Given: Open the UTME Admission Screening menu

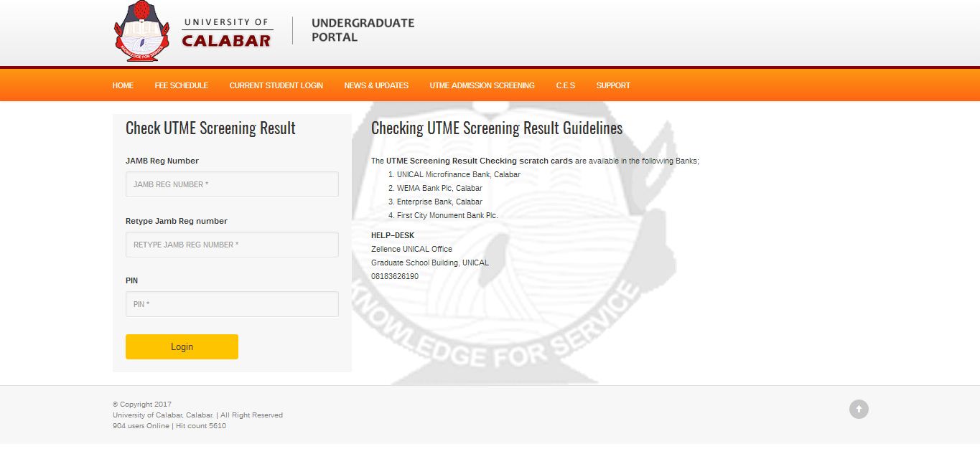Looking at the screenshot, I should (x=482, y=85).
